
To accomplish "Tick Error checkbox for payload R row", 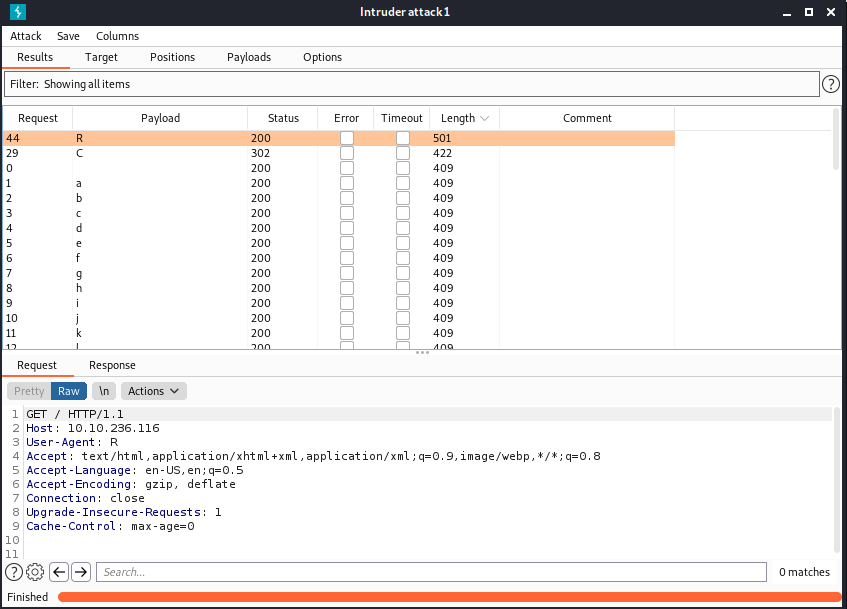I will click(x=347, y=138).
